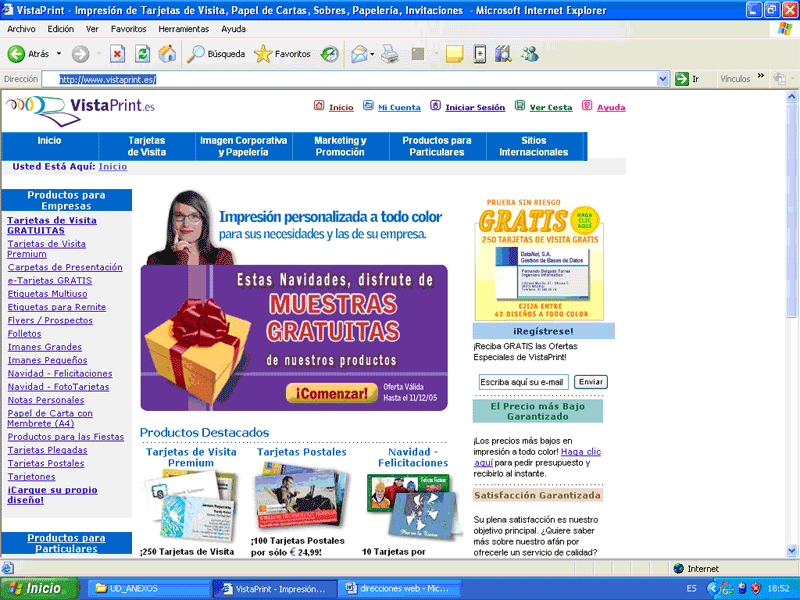Open the address bar dropdown arrow
This screenshot has height=600, width=800.
tap(663, 79)
